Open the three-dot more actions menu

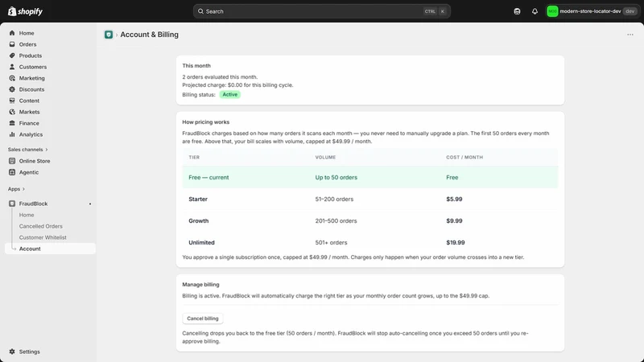[630, 35]
